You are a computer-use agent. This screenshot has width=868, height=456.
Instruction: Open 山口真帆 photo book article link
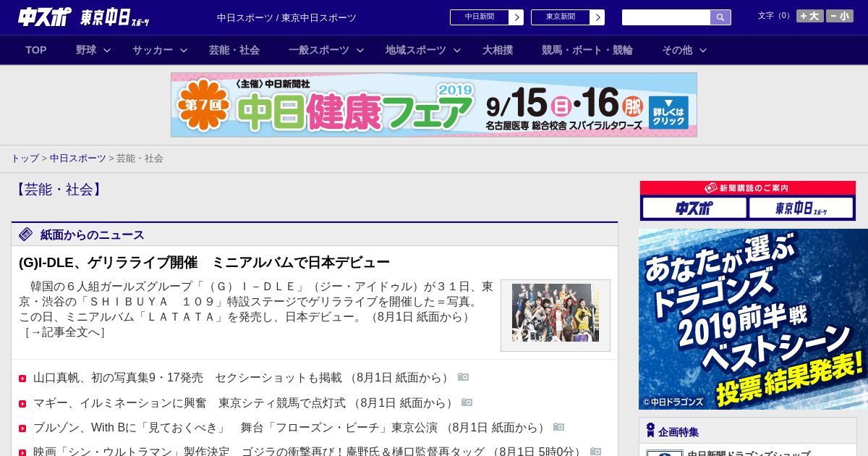pyautogui.click(x=242, y=378)
